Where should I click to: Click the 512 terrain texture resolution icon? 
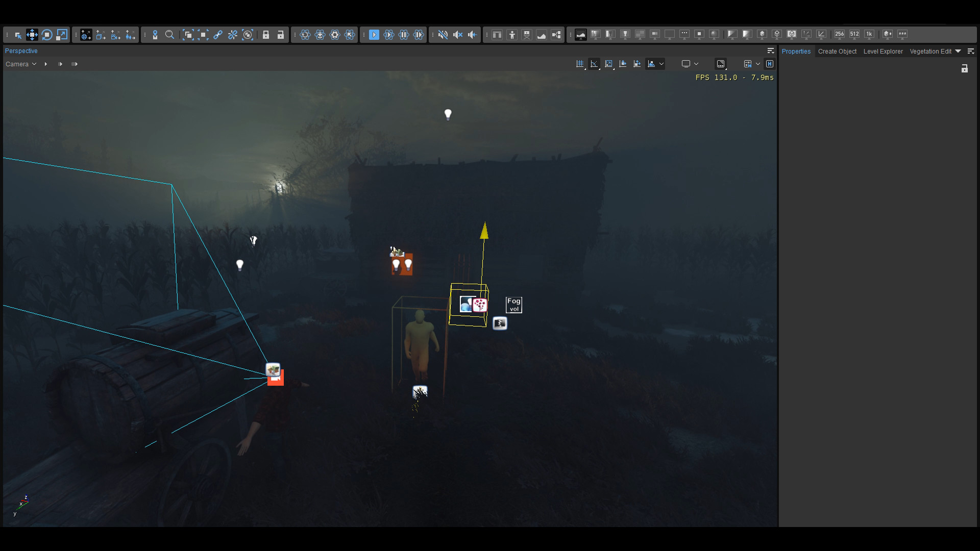(x=854, y=34)
